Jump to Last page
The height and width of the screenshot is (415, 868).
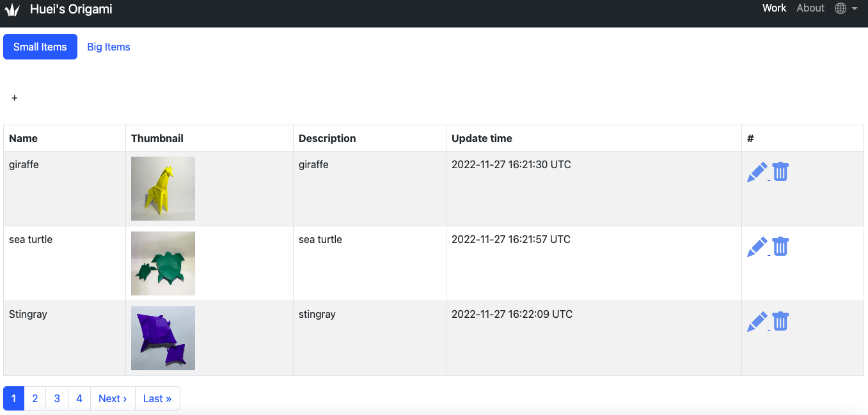157,398
